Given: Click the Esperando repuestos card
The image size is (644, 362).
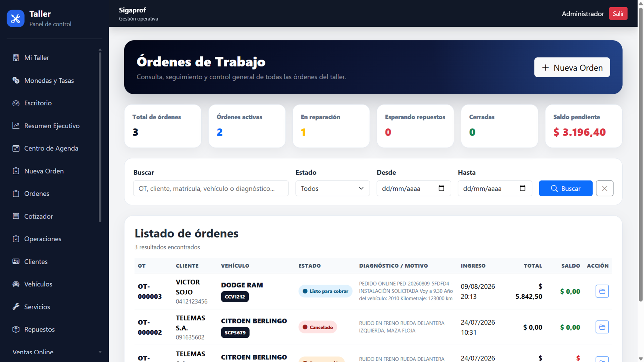Looking at the screenshot, I should (415, 126).
